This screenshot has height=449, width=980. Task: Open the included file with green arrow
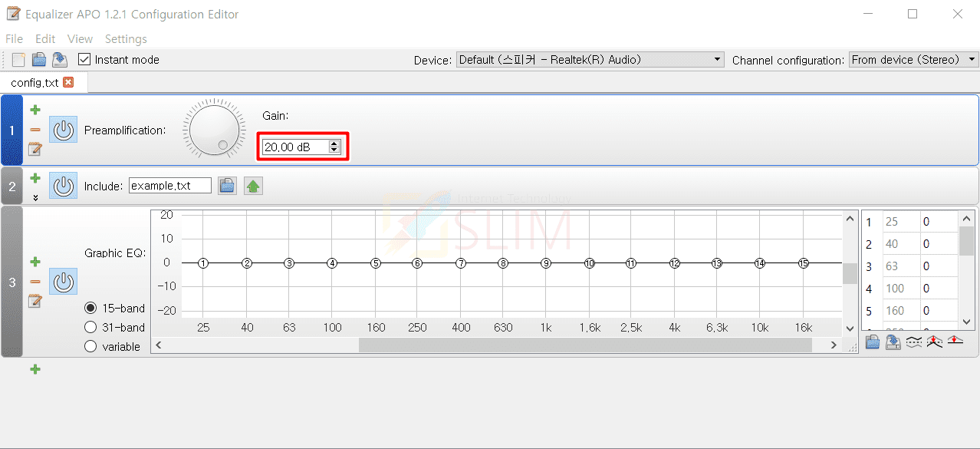click(253, 186)
